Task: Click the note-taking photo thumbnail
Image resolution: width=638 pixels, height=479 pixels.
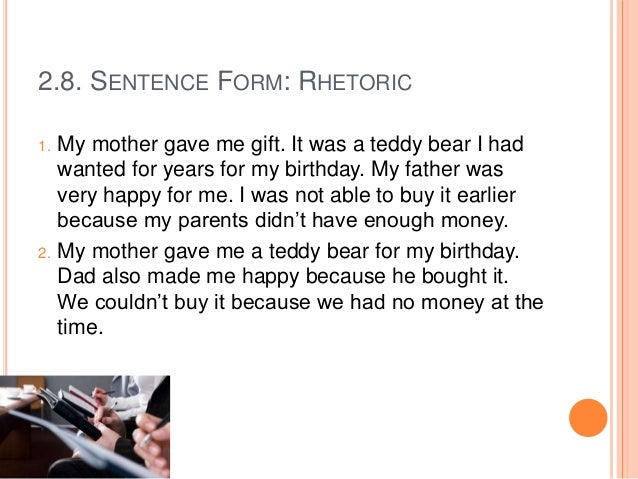Action: [85, 427]
